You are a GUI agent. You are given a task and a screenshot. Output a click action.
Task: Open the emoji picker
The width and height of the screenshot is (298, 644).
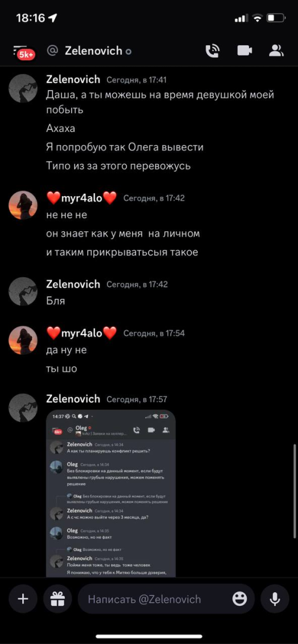(239, 599)
